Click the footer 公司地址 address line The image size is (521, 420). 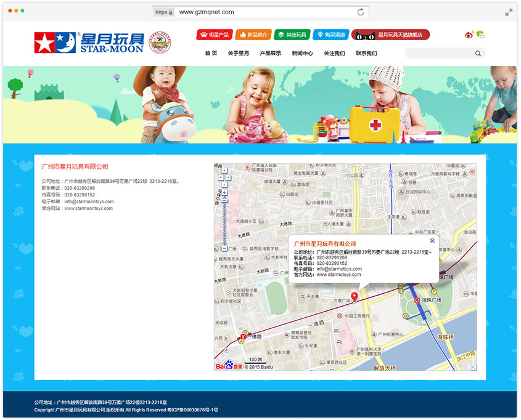pos(101,402)
